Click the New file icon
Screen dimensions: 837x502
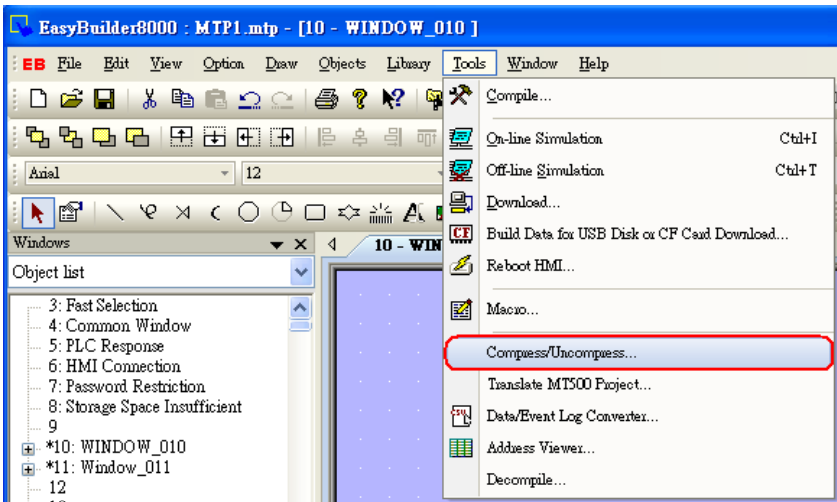(x=38, y=99)
